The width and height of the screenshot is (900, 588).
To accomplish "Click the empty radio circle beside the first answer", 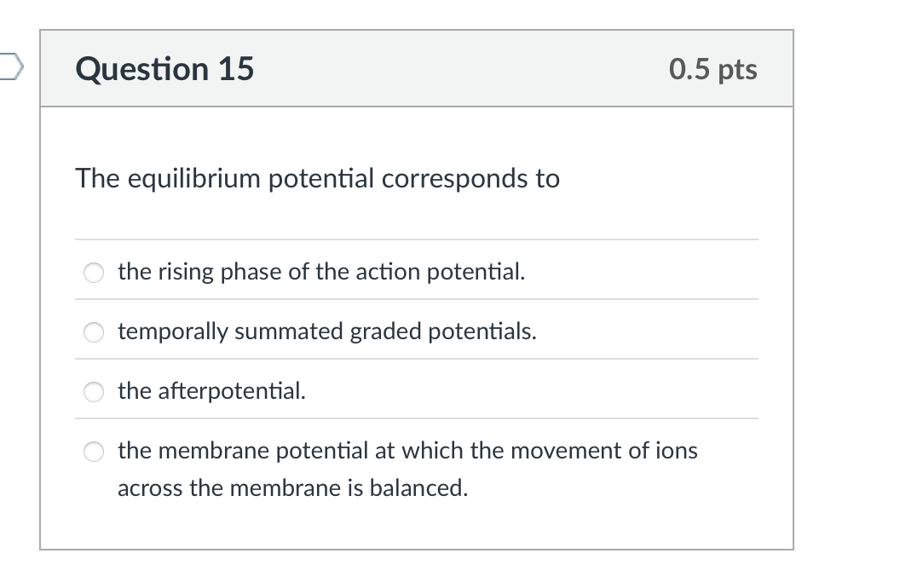I will (93, 272).
